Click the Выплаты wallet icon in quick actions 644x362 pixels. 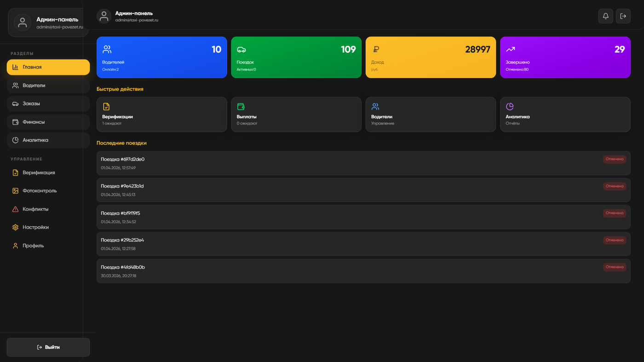pos(241,107)
